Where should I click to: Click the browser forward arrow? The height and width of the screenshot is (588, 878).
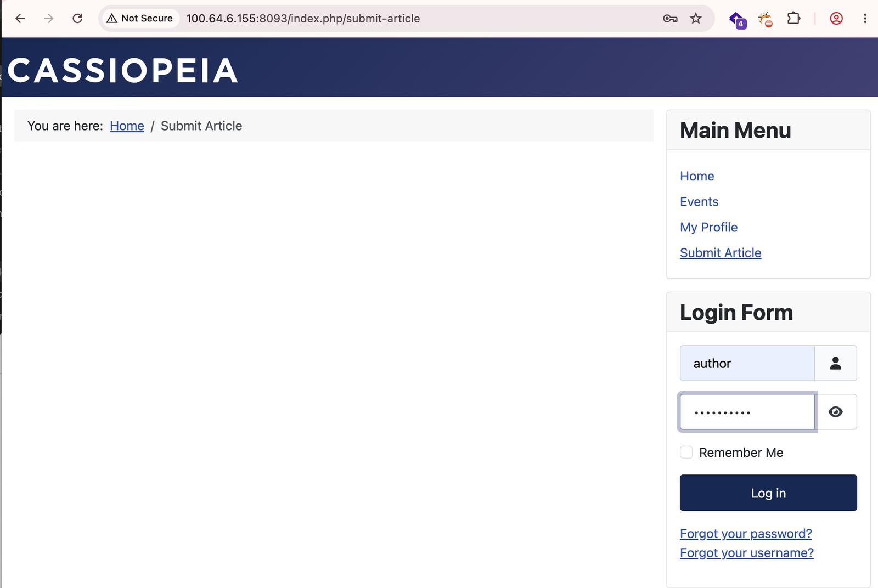(49, 18)
